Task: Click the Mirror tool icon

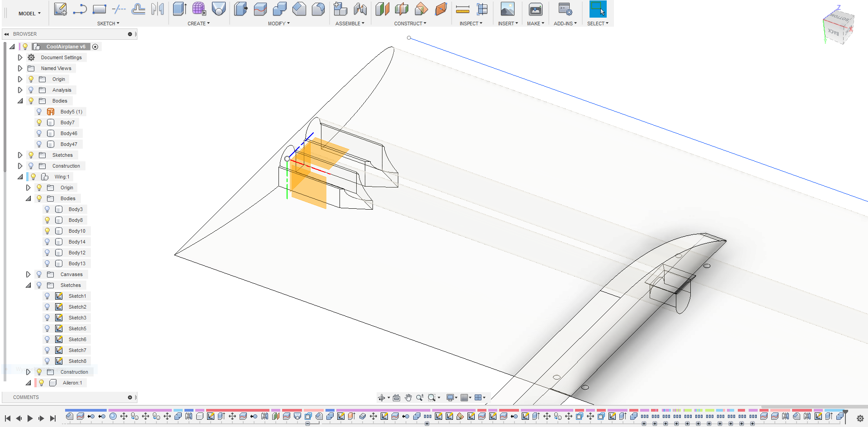Action: 158,9
